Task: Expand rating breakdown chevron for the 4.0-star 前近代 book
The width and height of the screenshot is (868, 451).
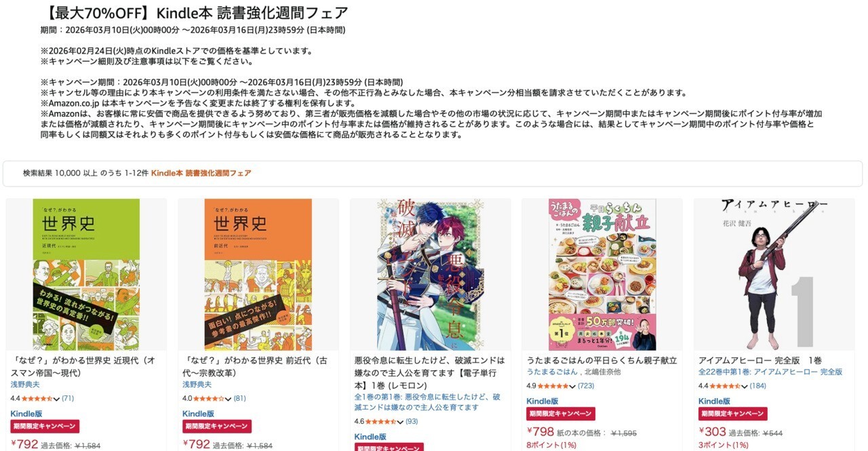Action: tap(229, 399)
